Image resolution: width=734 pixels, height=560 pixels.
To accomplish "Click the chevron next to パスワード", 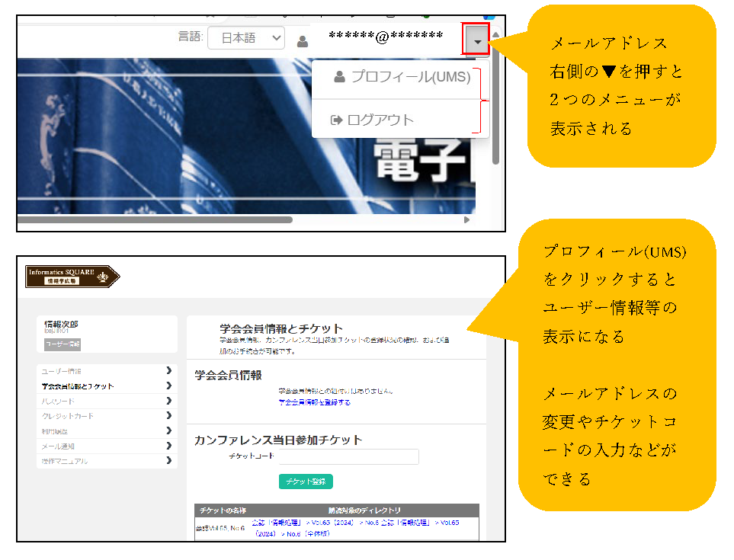I will (168, 401).
